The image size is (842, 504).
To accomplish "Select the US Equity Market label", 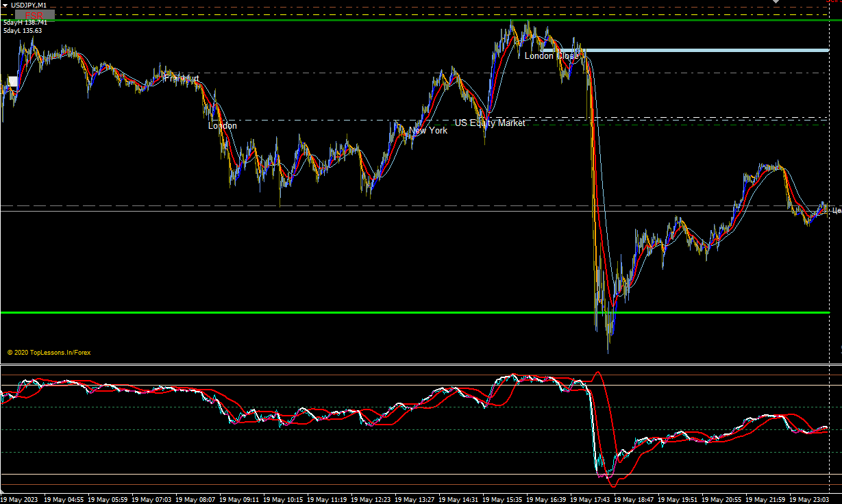I will (x=490, y=123).
